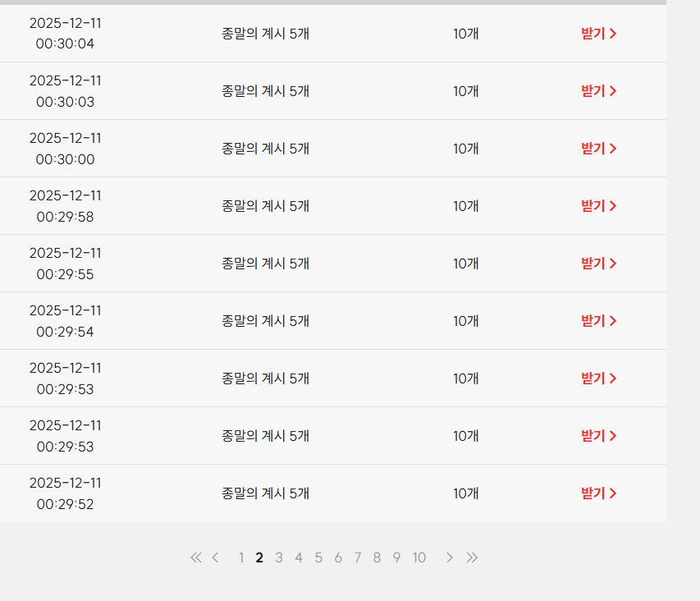Click 받기 for the 00:30:04 reward
Image resolution: width=700 pixels, height=601 pixels.
pyautogui.click(x=598, y=34)
